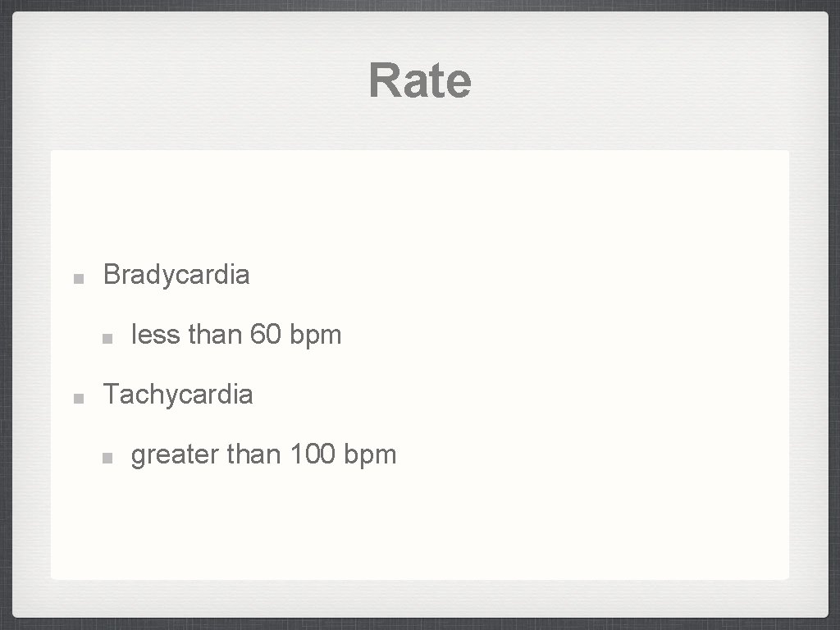Screen dimensions: 840x630
Task: Click the letter "B" starting Bradycardia
Action: (112, 275)
